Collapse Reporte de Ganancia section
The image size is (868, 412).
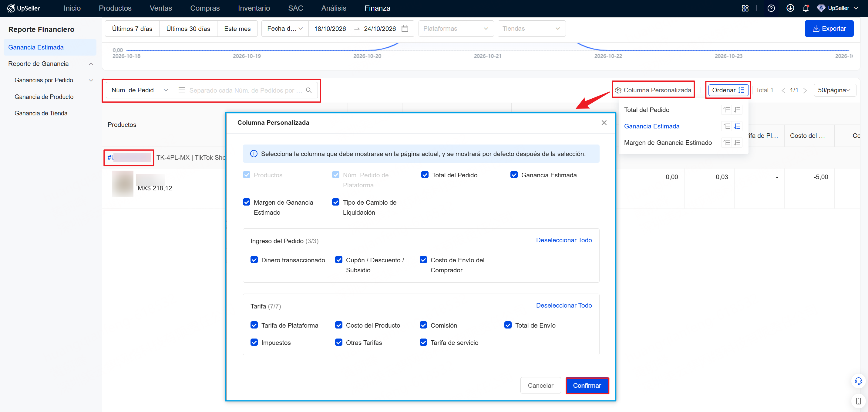point(91,64)
